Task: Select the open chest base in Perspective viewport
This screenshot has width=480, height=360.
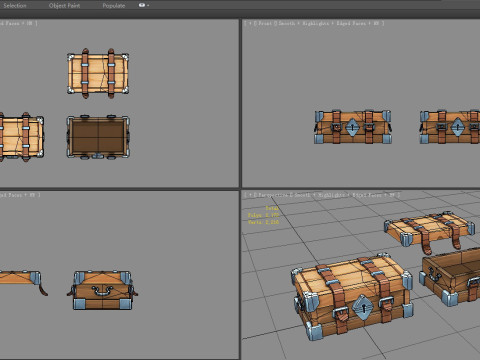Action: [451, 277]
